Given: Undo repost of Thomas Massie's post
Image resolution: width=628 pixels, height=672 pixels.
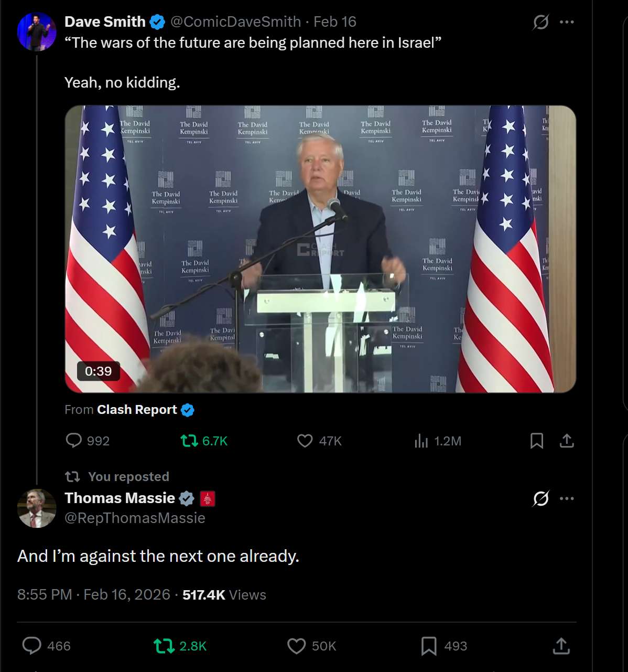Looking at the screenshot, I should point(164,646).
